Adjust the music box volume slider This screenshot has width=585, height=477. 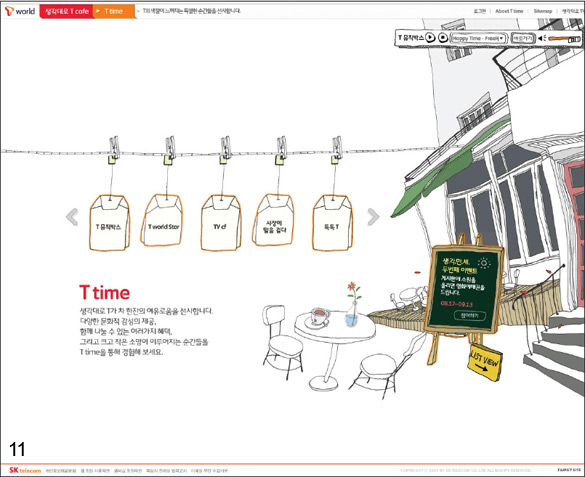(564, 38)
